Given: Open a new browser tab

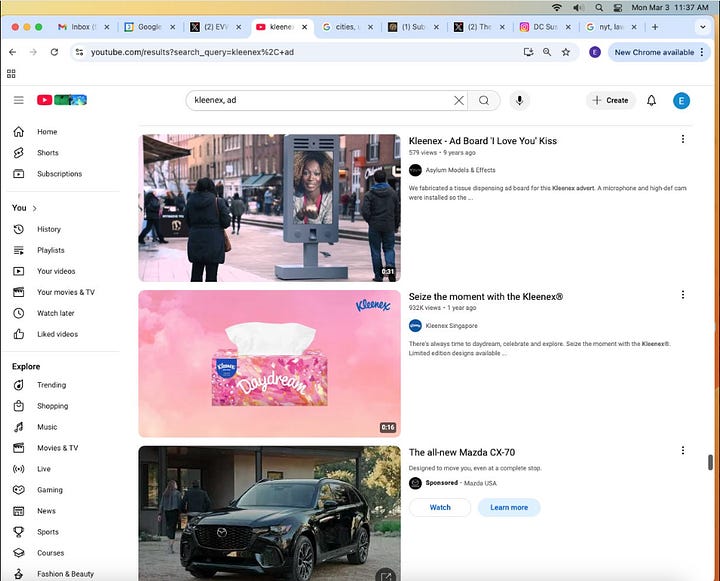Looking at the screenshot, I should click(x=655, y=27).
